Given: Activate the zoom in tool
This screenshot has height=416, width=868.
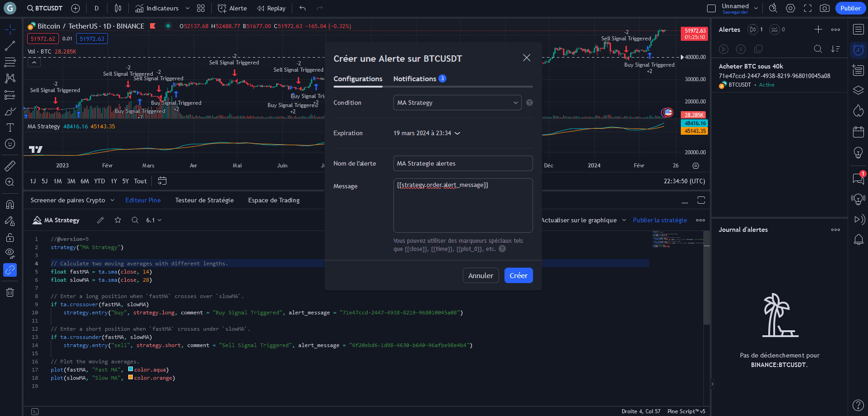Looking at the screenshot, I should coord(10,182).
